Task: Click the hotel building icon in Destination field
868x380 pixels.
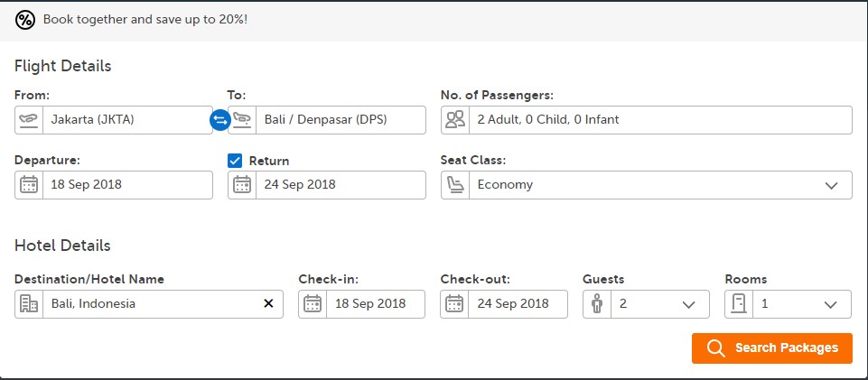Action: point(29,303)
